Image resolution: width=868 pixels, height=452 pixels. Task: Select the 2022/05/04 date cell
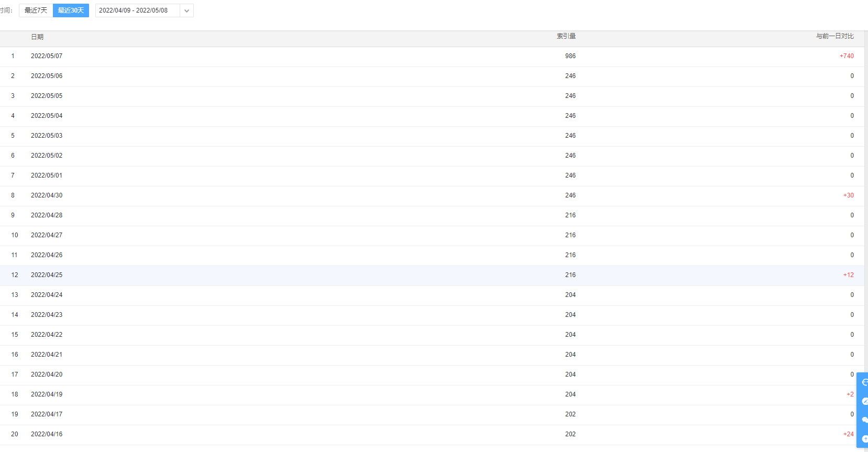point(47,116)
